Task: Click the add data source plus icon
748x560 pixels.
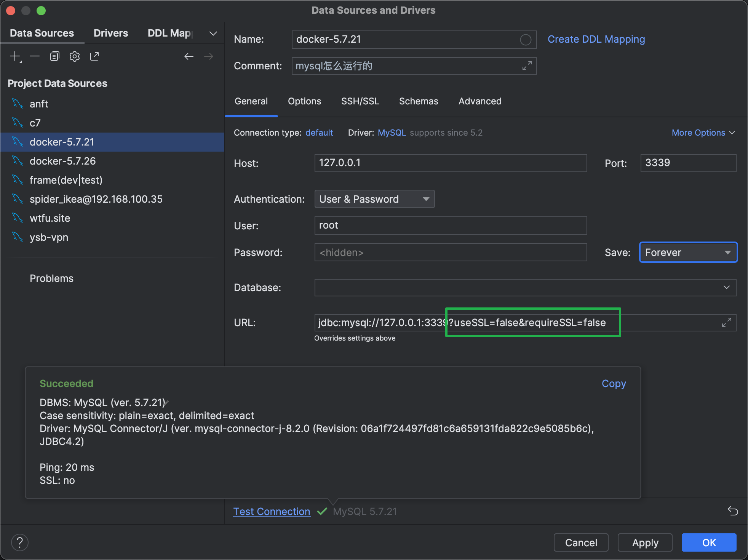Action: click(x=15, y=57)
